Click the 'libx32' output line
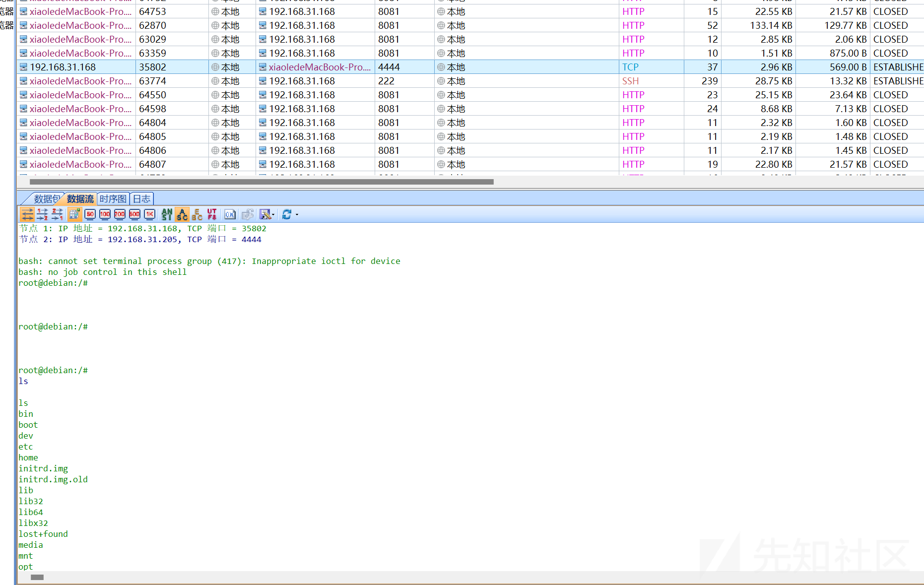The height and width of the screenshot is (585, 924). tap(33, 523)
